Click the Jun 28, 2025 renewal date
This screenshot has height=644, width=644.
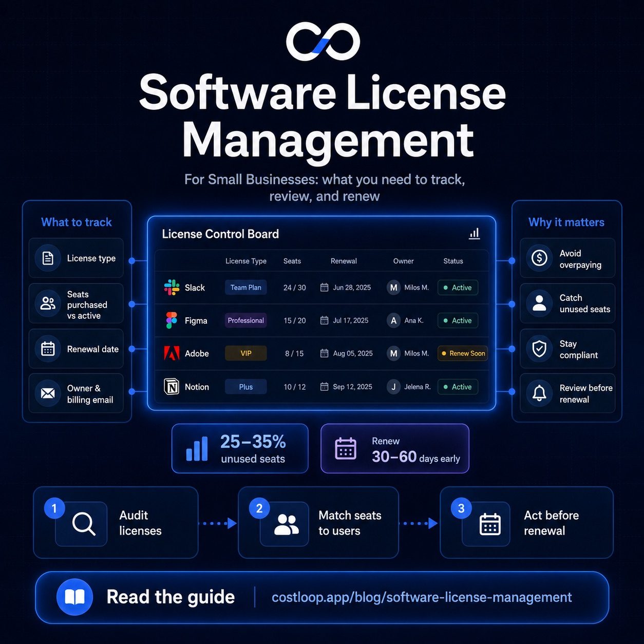coord(352,288)
